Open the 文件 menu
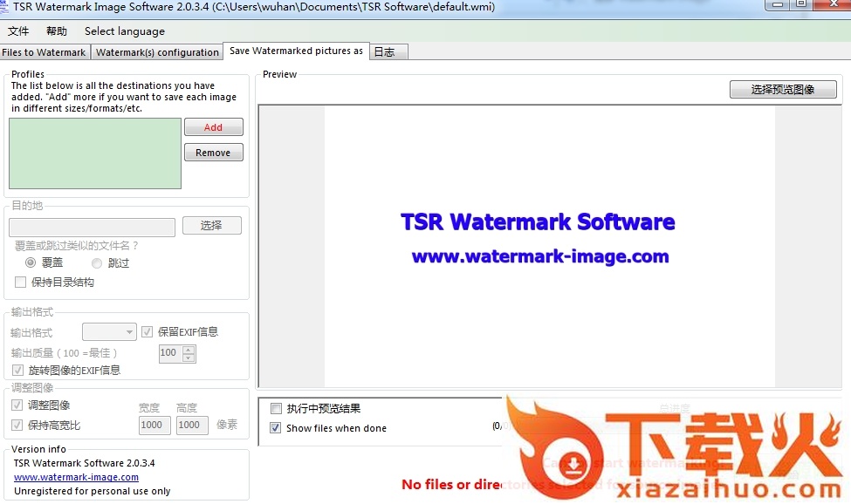851x504 pixels. click(x=18, y=31)
